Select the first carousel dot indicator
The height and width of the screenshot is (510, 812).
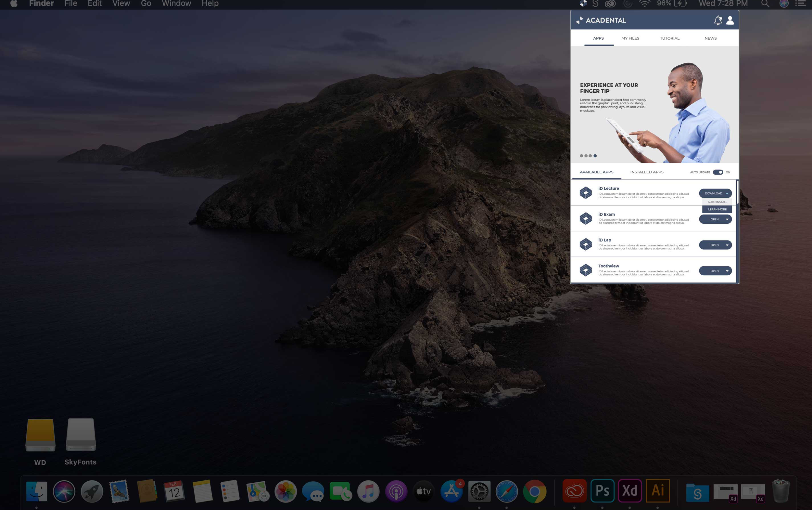(x=581, y=156)
